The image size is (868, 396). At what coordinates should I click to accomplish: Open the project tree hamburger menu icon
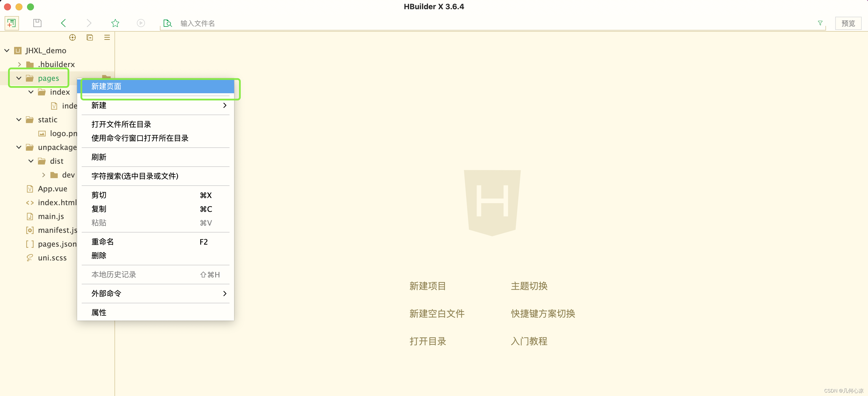coord(107,37)
